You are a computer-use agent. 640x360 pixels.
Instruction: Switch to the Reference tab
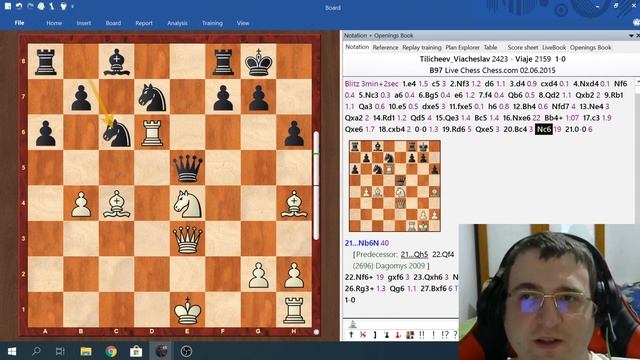pyautogui.click(x=385, y=47)
